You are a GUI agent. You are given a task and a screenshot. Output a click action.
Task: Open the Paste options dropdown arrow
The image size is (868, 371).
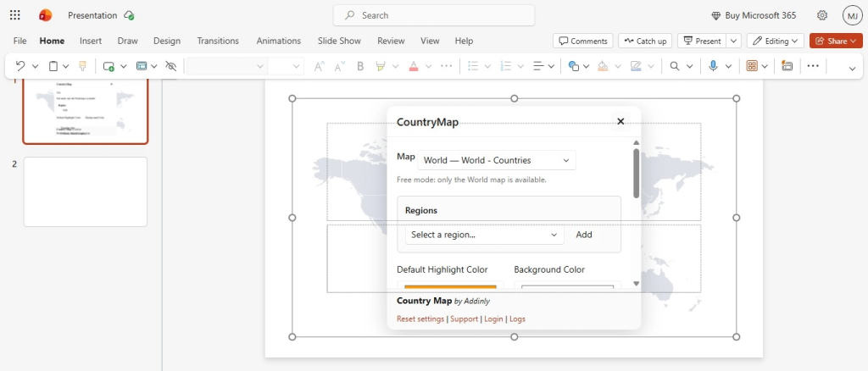coord(66,66)
